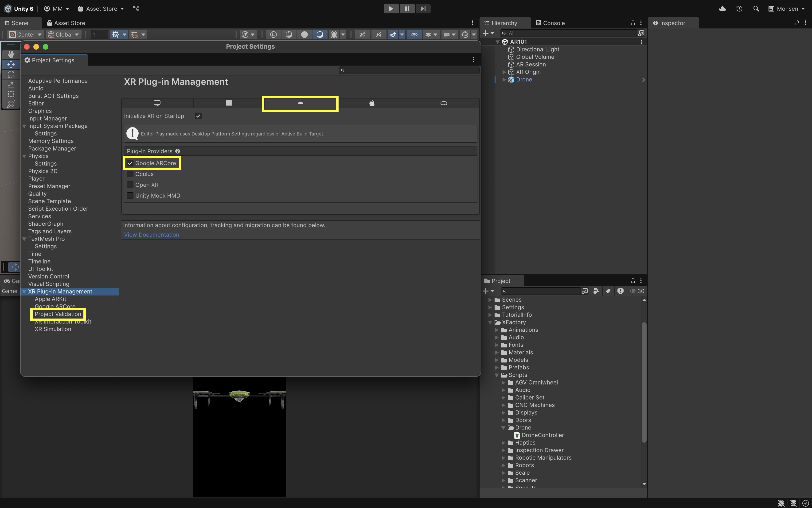Open the View Documentation link

[152, 235]
